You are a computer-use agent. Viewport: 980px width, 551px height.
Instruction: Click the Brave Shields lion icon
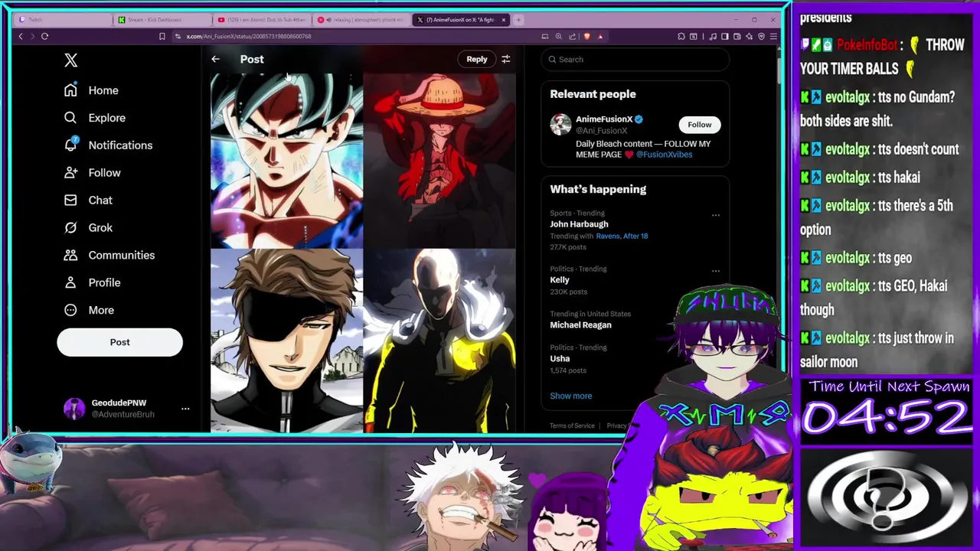pyautogui.click(x=586, y=37)
